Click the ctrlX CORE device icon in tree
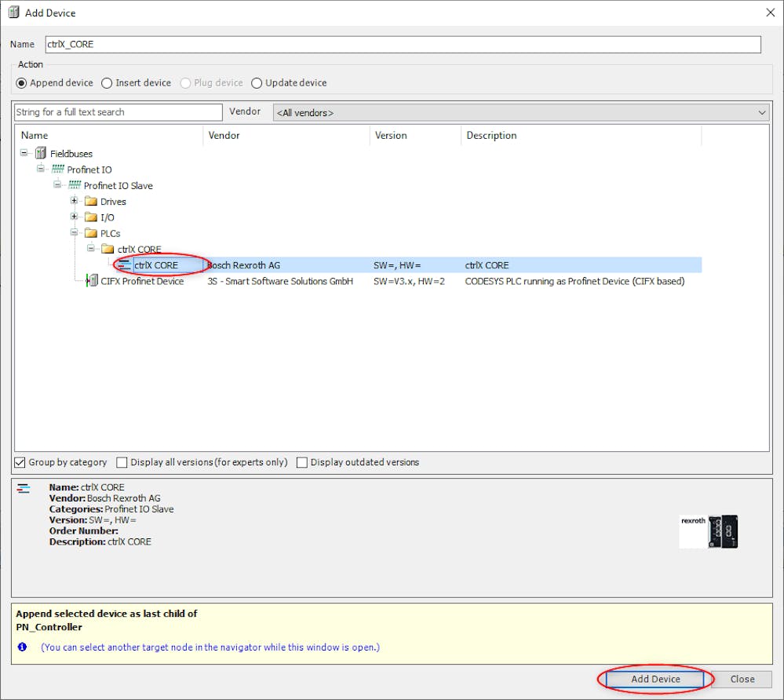784x700 pixels. coord(124,265)
